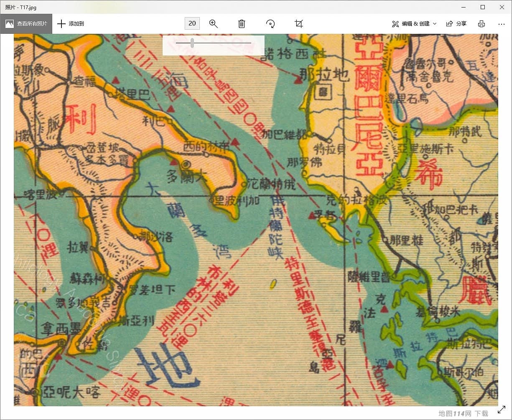512x420 pixels.
Task: Maximize the Photos window
Action: click(483, 7)
